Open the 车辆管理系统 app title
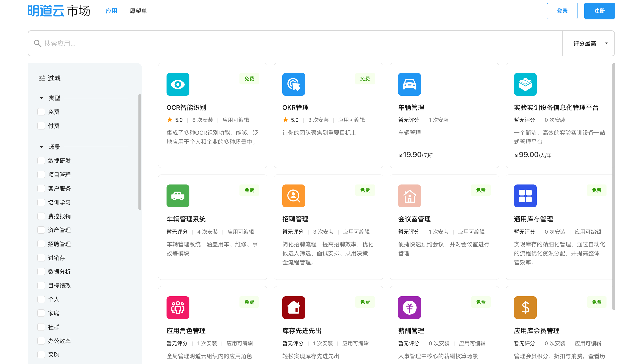Image resolution: width=638 pixels, height=364 pixels. [186, 219]
